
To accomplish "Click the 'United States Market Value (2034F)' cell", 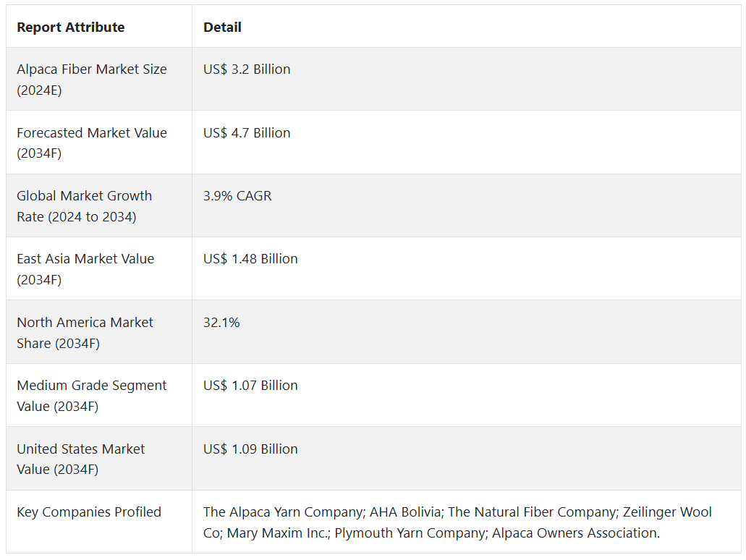I will pyautogui.click(x=81, y=459).
